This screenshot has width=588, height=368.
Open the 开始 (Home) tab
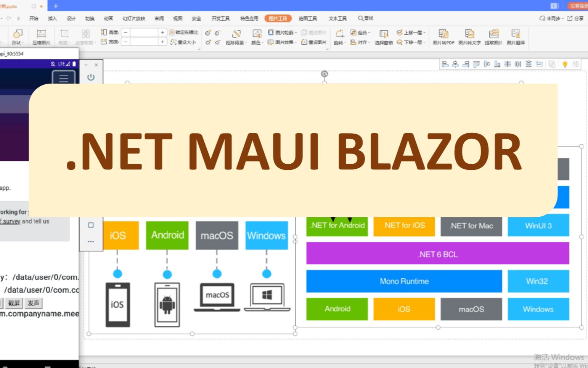tap(34, 18)
